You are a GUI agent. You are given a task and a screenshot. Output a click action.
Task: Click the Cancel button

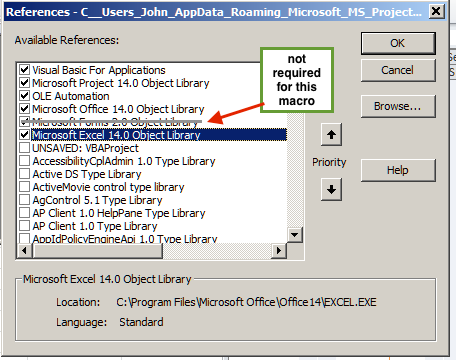[398, 70]
